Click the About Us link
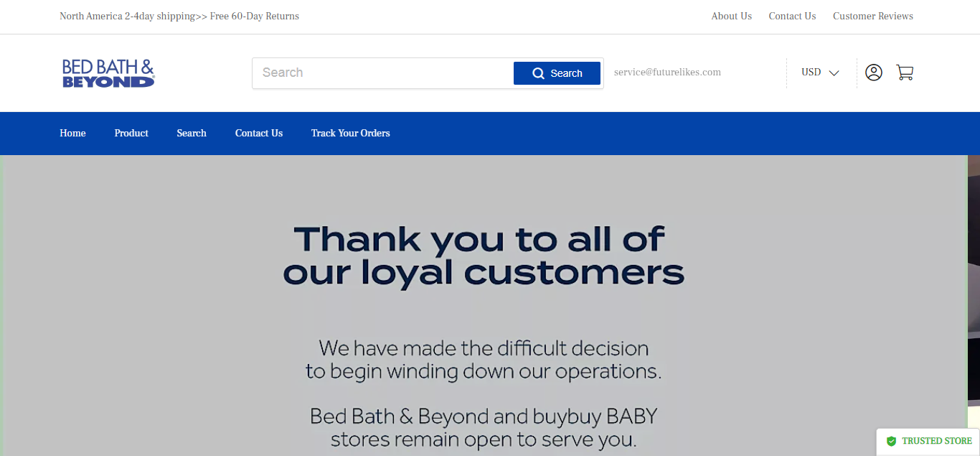 [731, 16]
